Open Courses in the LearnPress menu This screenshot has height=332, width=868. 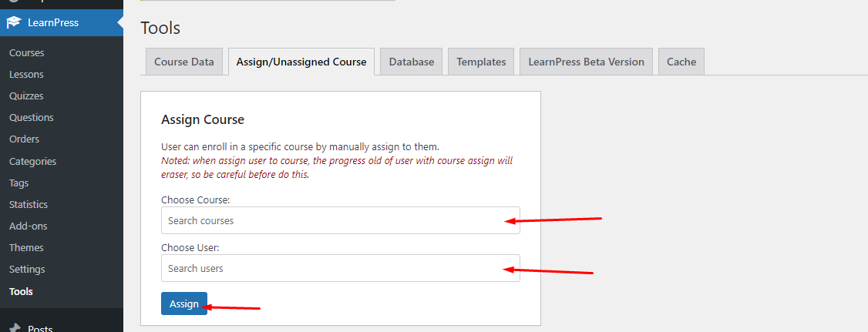tap(26, 52)
